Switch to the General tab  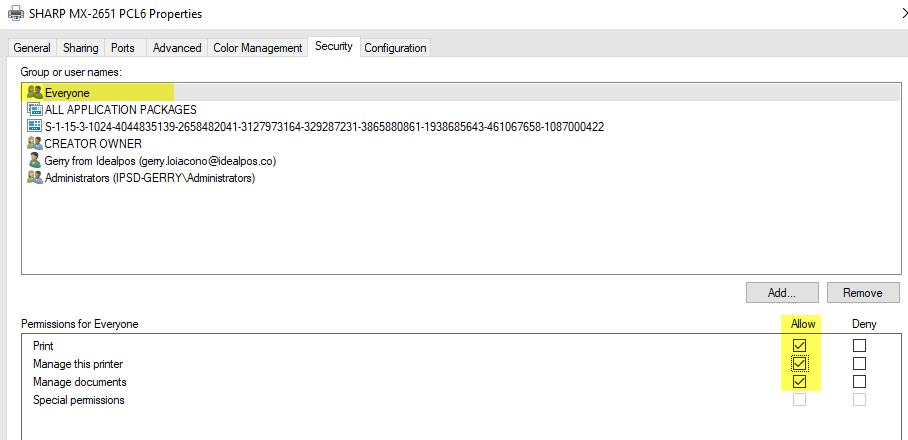pos(32,48)
